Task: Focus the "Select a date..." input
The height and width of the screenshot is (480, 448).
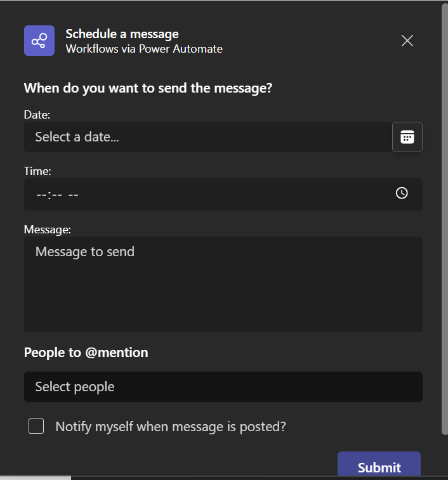Action: [x=207, y=137]
